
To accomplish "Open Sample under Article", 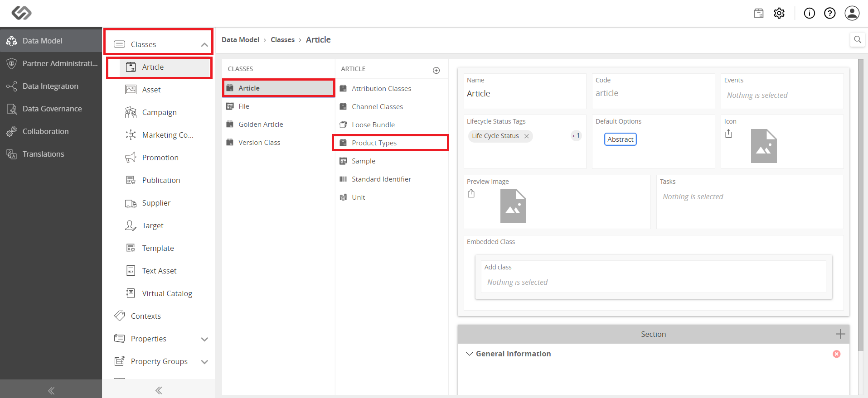I will click(x=391, y=161).
